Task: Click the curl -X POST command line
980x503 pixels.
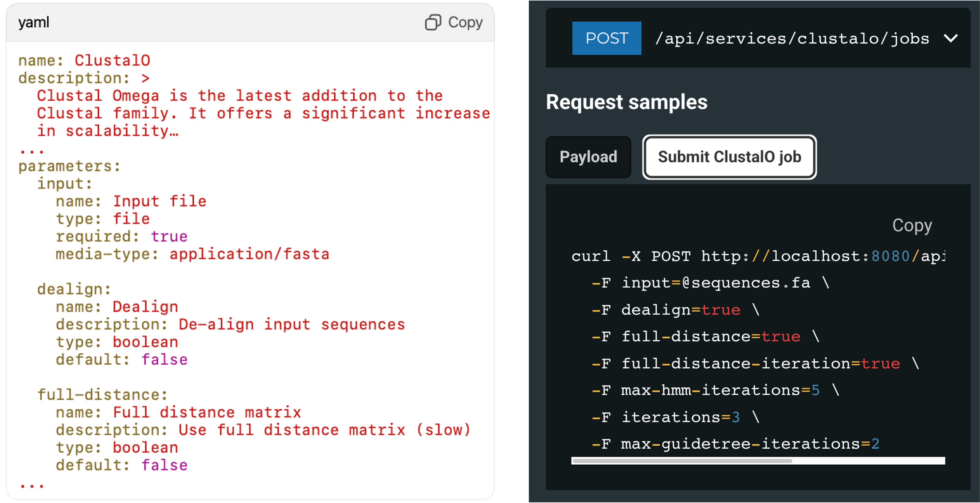Action: pyautogui.click(x=757, y=256)
